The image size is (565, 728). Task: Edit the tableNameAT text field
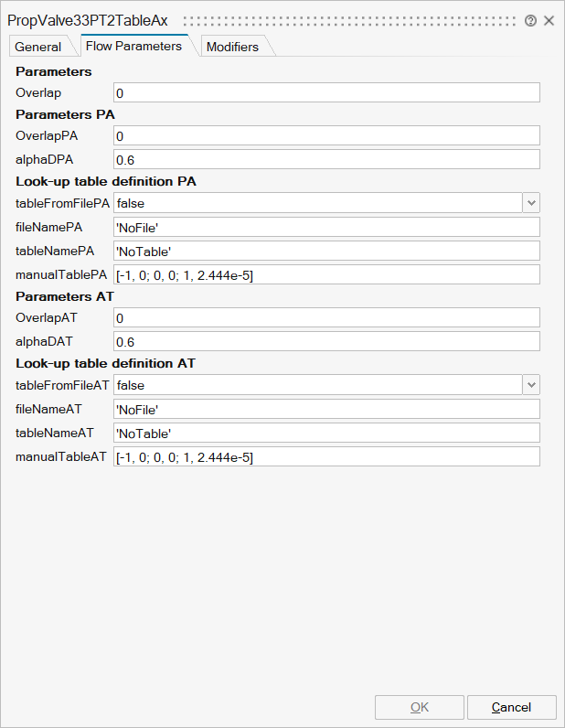click(326, 433)
